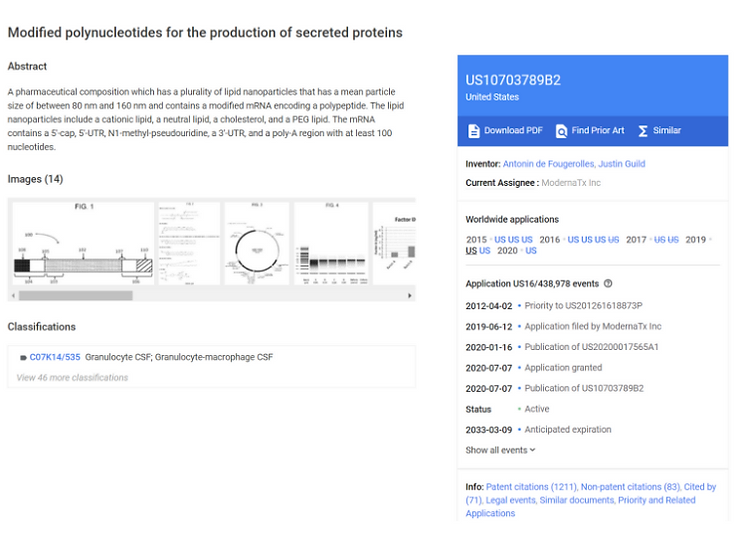Click the tag icon before C07K14/535

23,358
